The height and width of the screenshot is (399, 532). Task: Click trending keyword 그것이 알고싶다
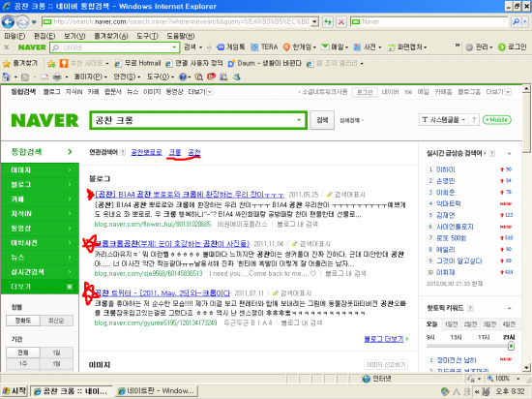click(459, 261)
